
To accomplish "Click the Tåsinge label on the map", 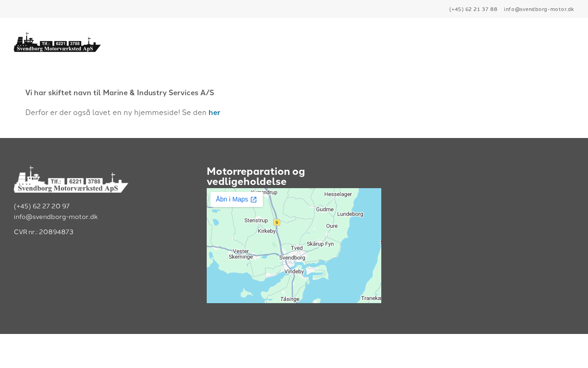I will click(290, 299).
